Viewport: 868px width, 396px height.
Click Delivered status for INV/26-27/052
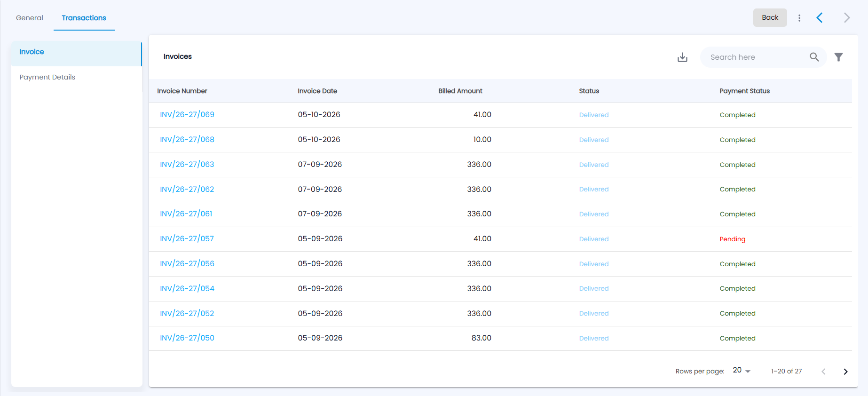point(594,314)
